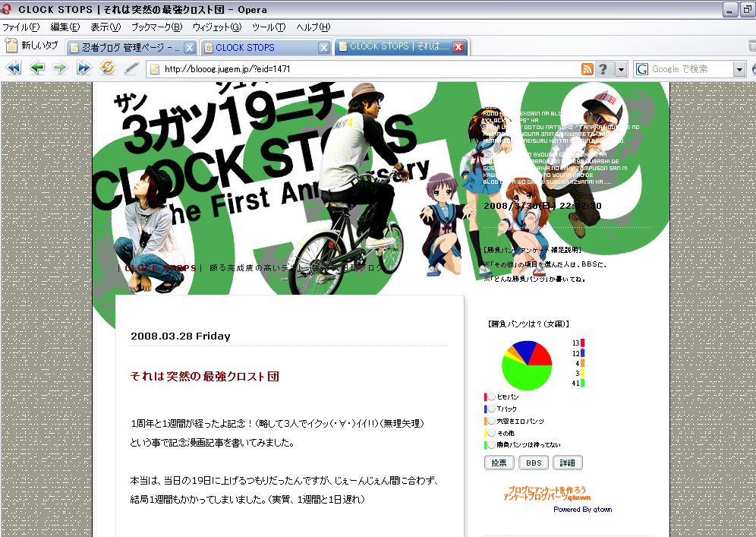756x537 pixels.
Task: Switch to the middle CLOCK STOPS tab
Action: click(266, 48)
